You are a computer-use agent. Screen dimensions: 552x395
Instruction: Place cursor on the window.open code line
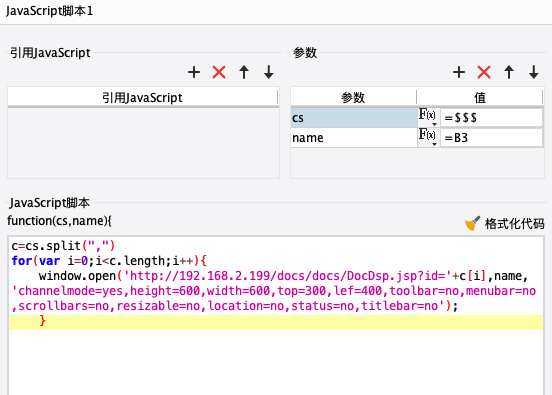click(276, 276)
